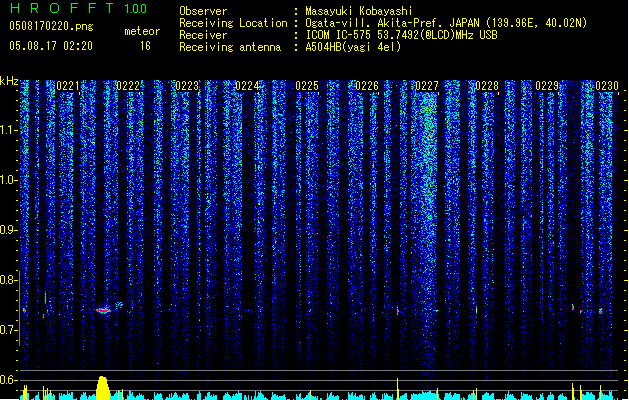Click the strong red meteor echo near 0222
This screenshot has height=400, width=629.
[x=103, y=310]
